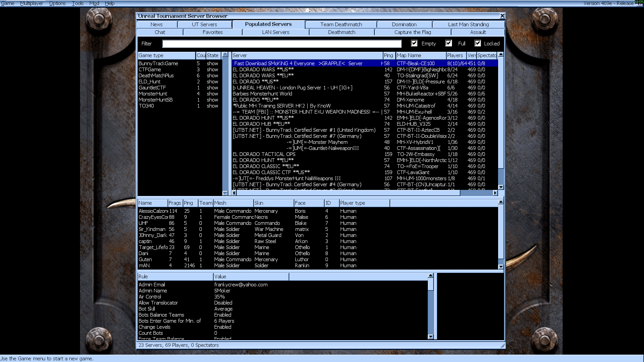Click player list scroll up arrow
The image size is (644, 362).
[x=501, y=202]
